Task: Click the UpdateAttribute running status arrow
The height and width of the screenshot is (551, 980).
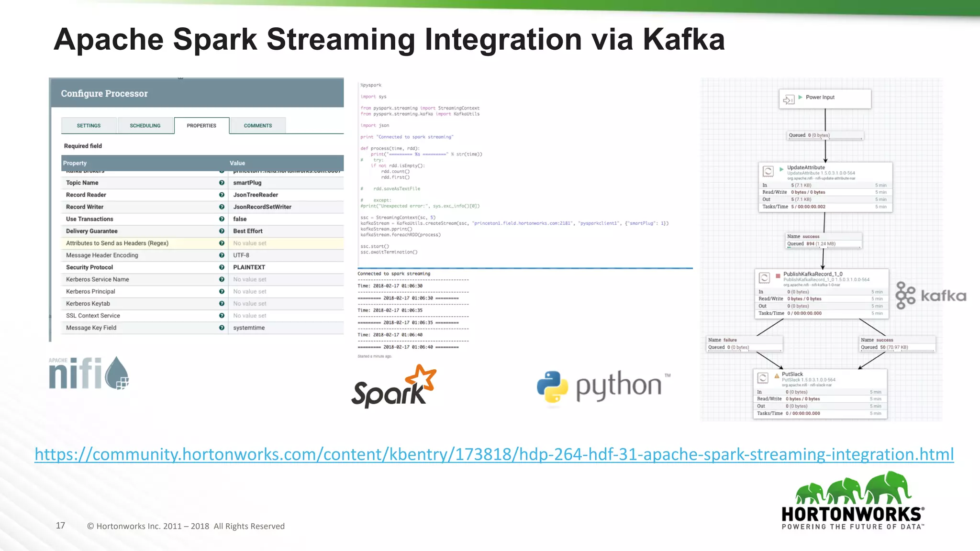Action: coord(781,169)
